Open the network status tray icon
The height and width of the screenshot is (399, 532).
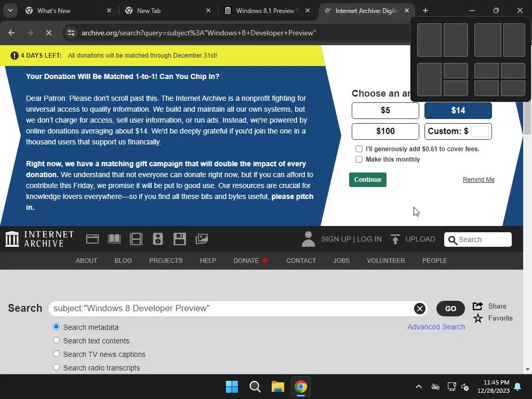(x=451, y=387)
